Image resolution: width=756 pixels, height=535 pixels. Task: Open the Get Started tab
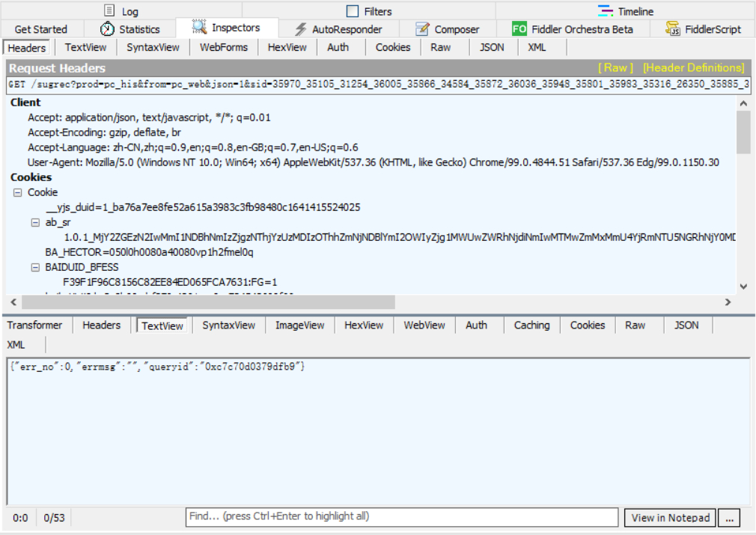pyautogui.click(x=41, y=29)
